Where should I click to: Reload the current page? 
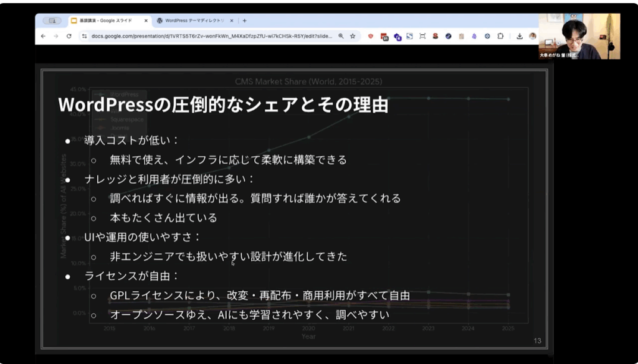tap(69, 36)
